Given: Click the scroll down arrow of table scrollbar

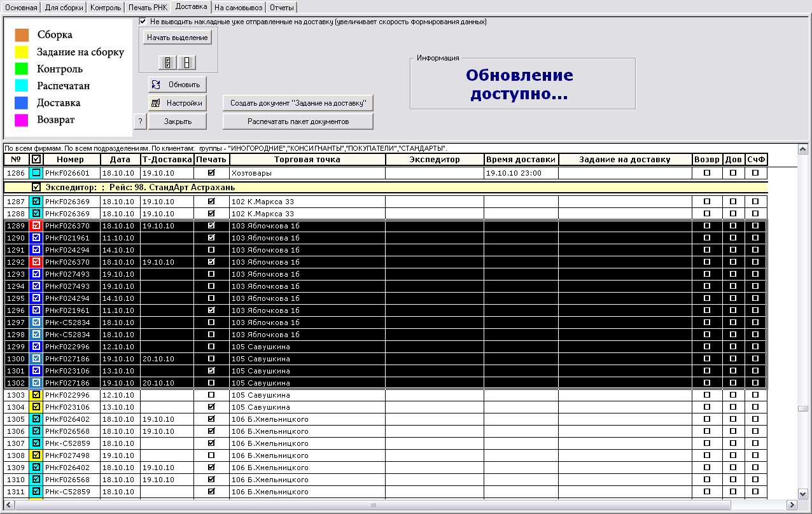Looking at the screenshot, I should pos(803,494).
